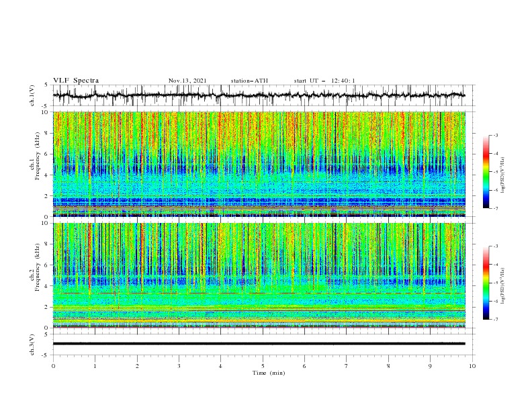Click the ch.1 colorbar "log(PSD)(V²/Hz)" label

pyautogui.click(x=502, y=175)
